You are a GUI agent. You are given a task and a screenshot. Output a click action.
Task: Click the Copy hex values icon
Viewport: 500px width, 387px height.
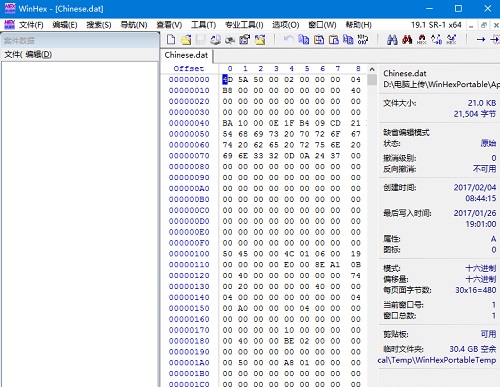(348, 40)
